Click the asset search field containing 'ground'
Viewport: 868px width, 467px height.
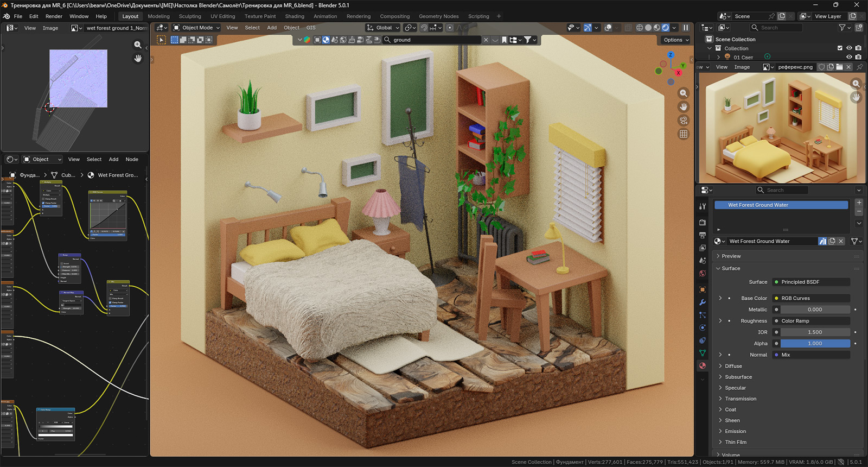tap(434, 40)
